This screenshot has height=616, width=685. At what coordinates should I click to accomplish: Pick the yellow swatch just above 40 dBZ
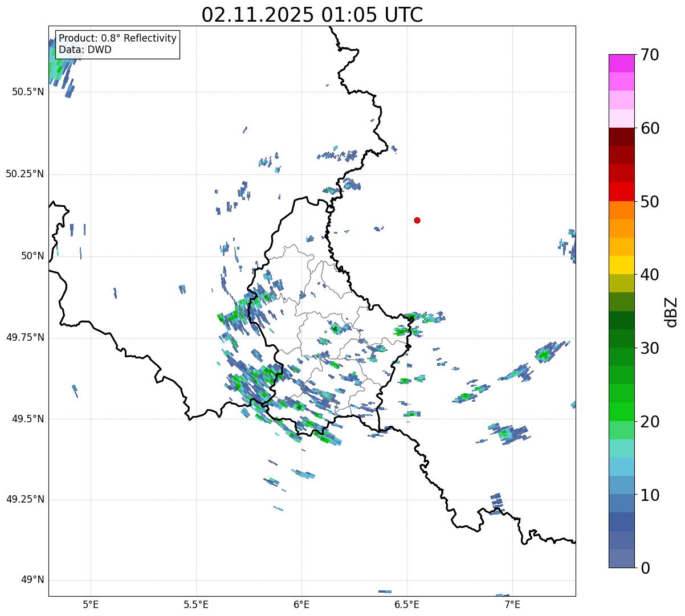pos(622,265)
